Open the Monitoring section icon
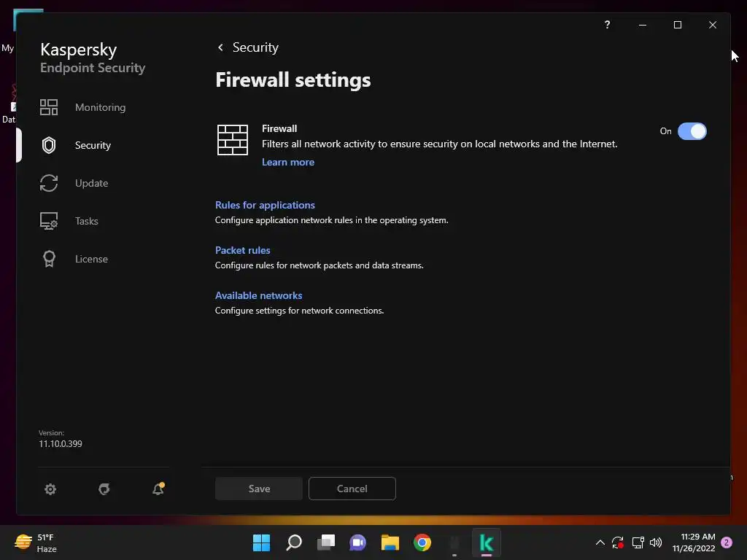The height and width of the screenshot is (560, 747). coord(49,107)
